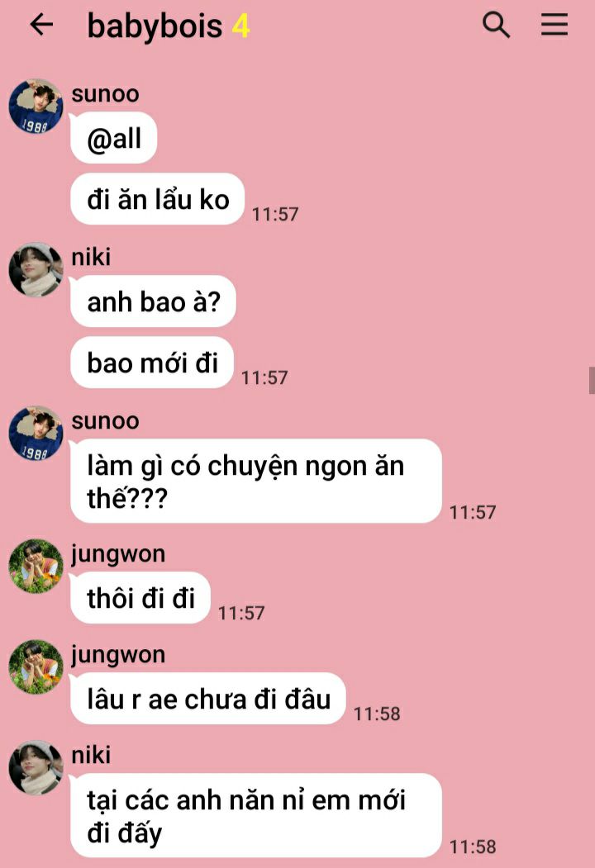
Task: Tap niki's avatar next to 'anh bao à?'
Action: (36, 269)
